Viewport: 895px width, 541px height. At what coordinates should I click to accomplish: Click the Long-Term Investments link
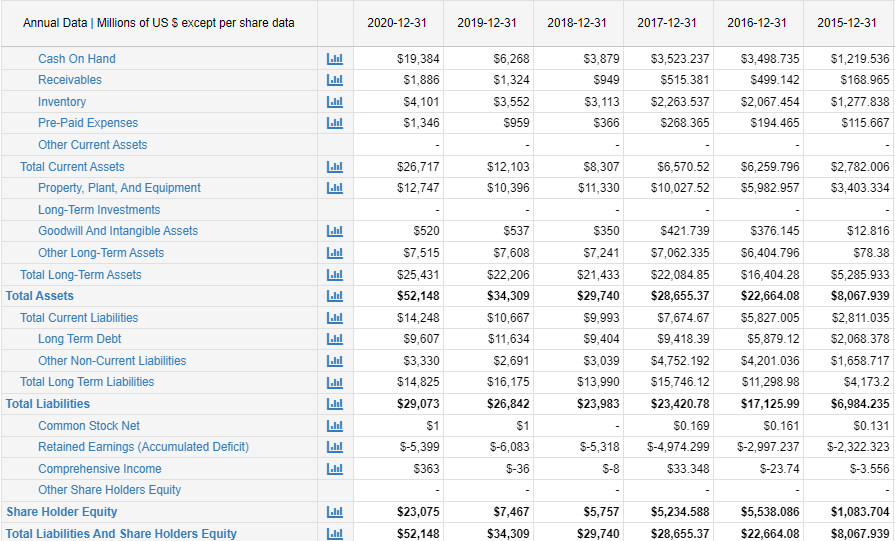[99, 210]
